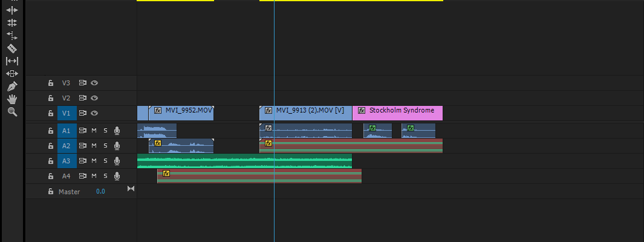Select the MVI_9952.MOV video clip
The image size is (644, 242).
coord(181,113)
